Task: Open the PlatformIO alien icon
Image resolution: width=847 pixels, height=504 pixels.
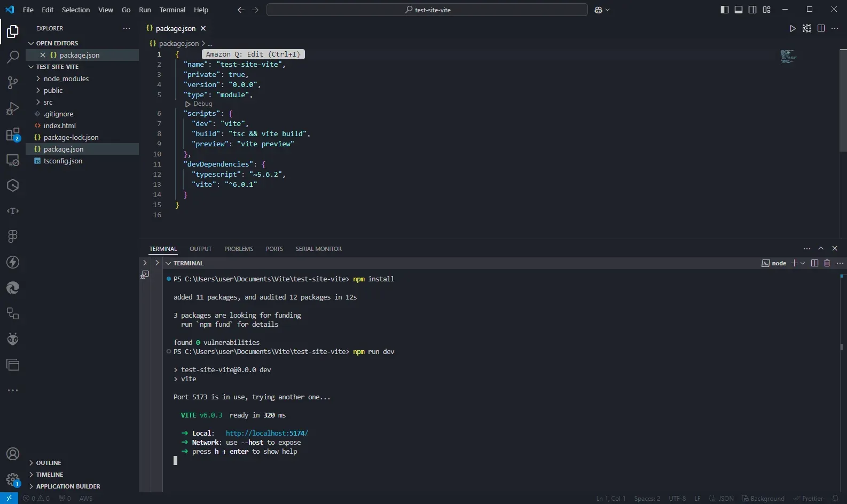Action: pos(13,339)
